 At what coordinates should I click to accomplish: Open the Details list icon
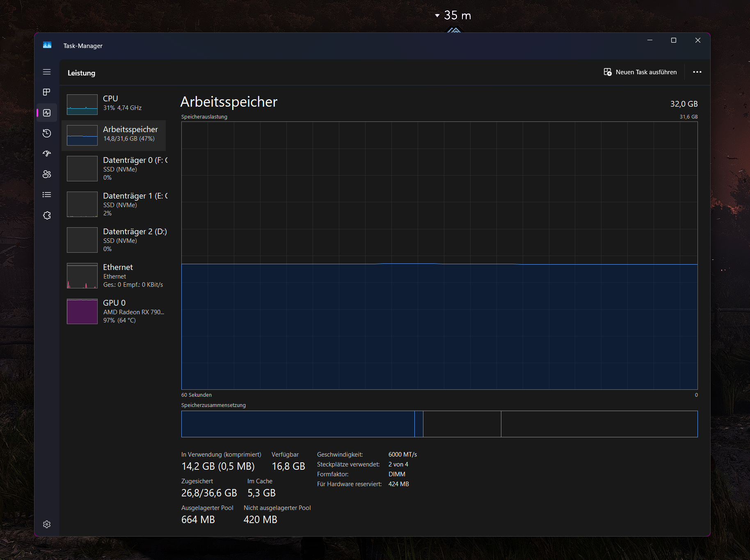pos(47,194)
